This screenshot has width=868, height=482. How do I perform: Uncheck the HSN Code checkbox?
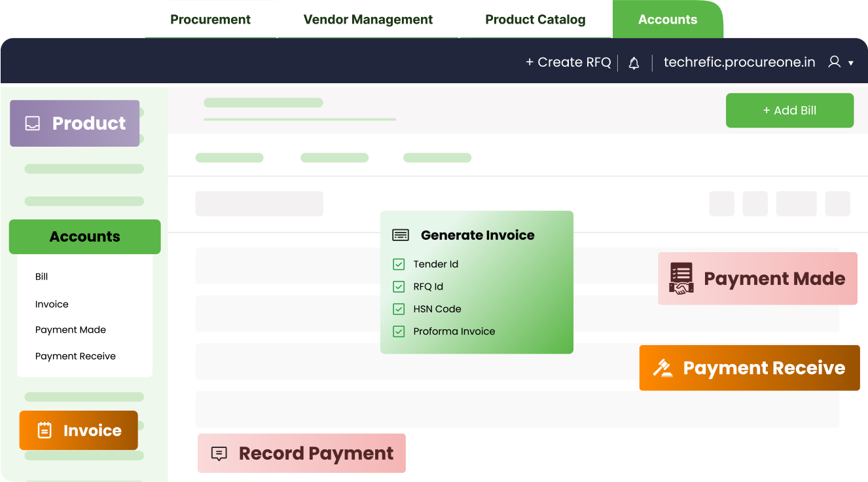click(x=399, y=309)
